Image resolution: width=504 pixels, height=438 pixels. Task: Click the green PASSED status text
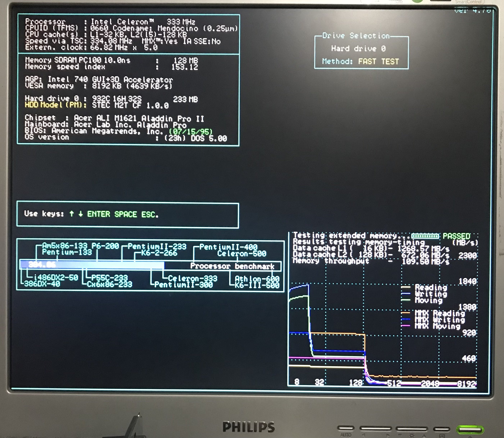pyautogui.click(x=457, y=236)
